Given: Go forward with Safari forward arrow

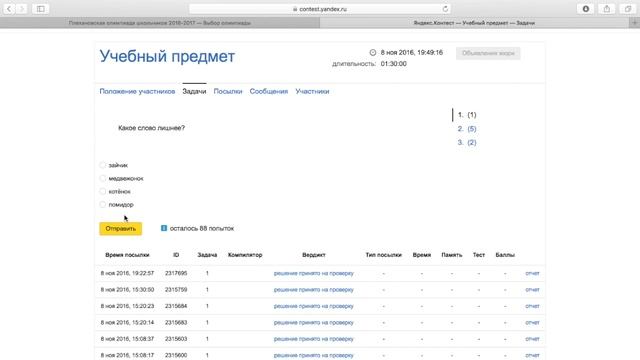Looking at the screenshot, I should point(22,9).
